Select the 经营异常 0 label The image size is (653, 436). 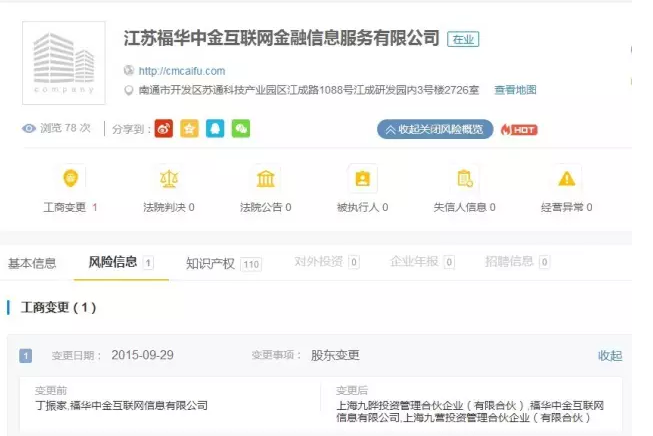click(x=566, y=207)
